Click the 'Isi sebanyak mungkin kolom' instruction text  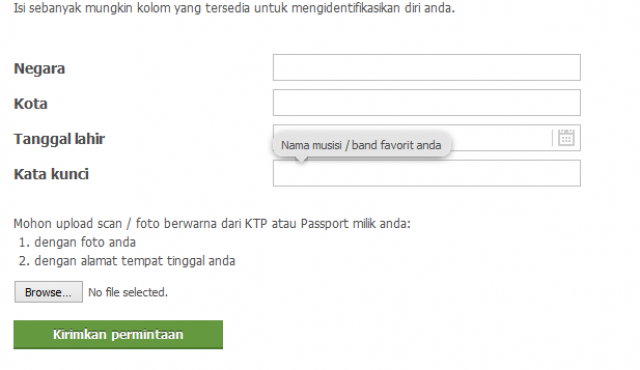click(234, 8)
